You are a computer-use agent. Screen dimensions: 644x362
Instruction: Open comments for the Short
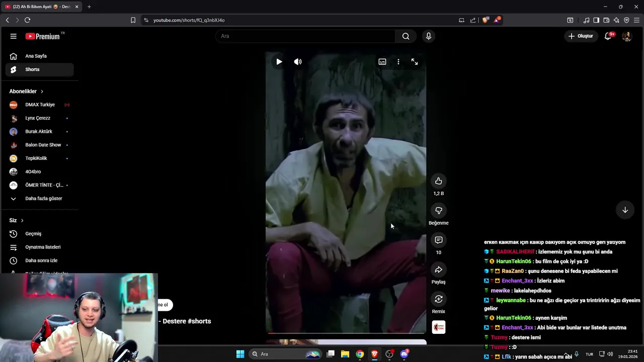click(439, 240)
